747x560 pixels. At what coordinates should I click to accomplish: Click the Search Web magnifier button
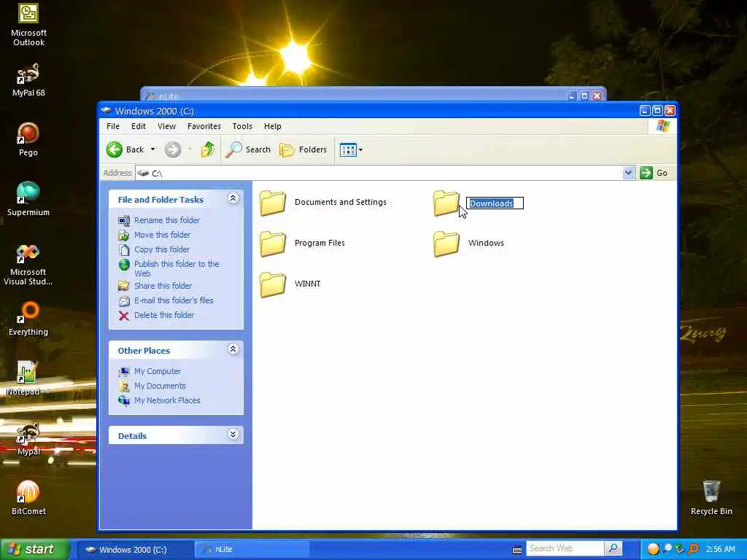[613, 548]
